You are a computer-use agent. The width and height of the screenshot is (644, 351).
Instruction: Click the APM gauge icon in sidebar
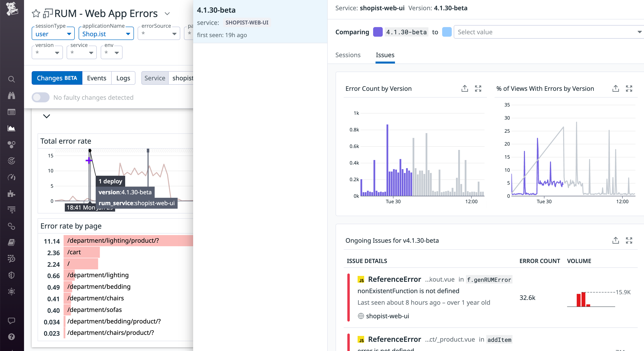coord(12,177)
